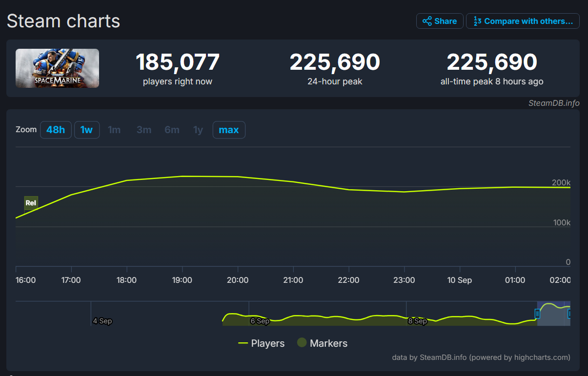Toggle the Markers series in legend

point(322,343)
